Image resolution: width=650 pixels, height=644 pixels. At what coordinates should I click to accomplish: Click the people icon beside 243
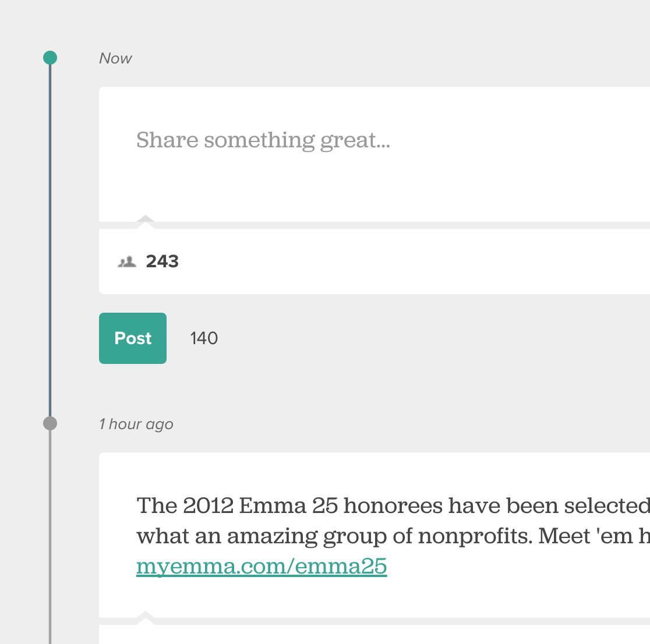point(127,262)
